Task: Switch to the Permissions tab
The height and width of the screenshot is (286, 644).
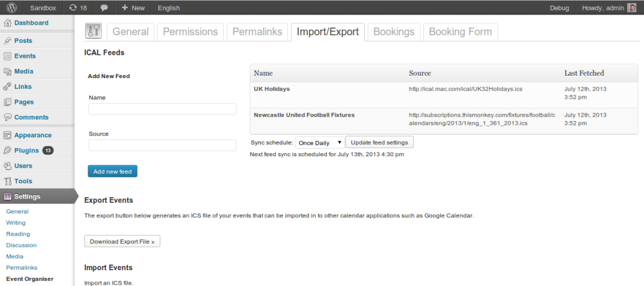Action: coord(191,32)
